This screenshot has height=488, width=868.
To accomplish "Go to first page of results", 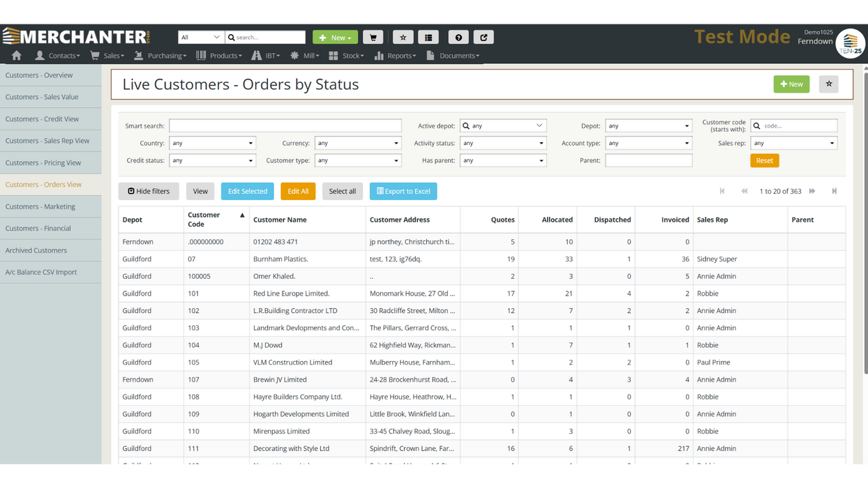I will pyautogui.click(x=722, y=191).
